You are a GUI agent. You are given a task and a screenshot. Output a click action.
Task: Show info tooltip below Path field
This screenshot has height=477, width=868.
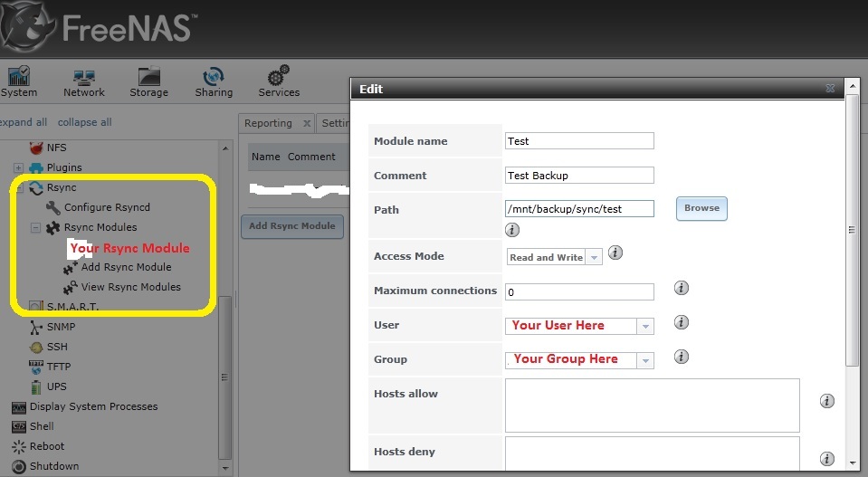tap(512, 230)
